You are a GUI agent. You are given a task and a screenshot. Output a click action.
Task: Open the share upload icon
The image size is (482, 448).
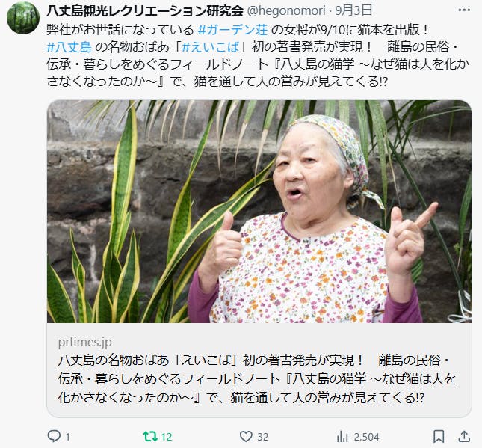click(464, 436)
